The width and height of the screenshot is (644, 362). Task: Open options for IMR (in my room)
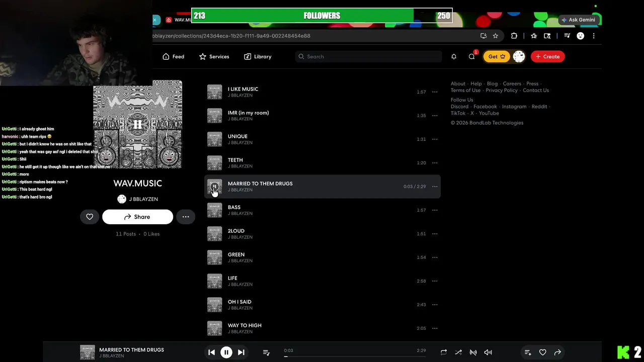point(435,116)
